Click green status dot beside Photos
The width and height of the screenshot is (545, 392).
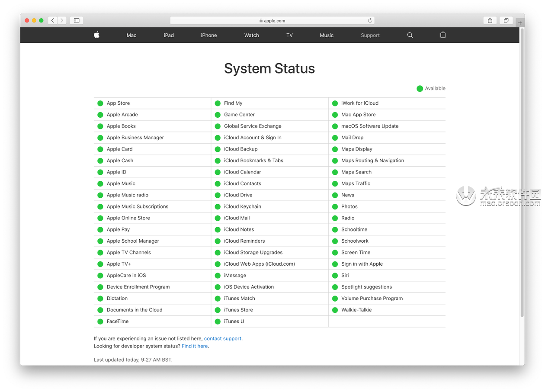[x=335, y=206]
